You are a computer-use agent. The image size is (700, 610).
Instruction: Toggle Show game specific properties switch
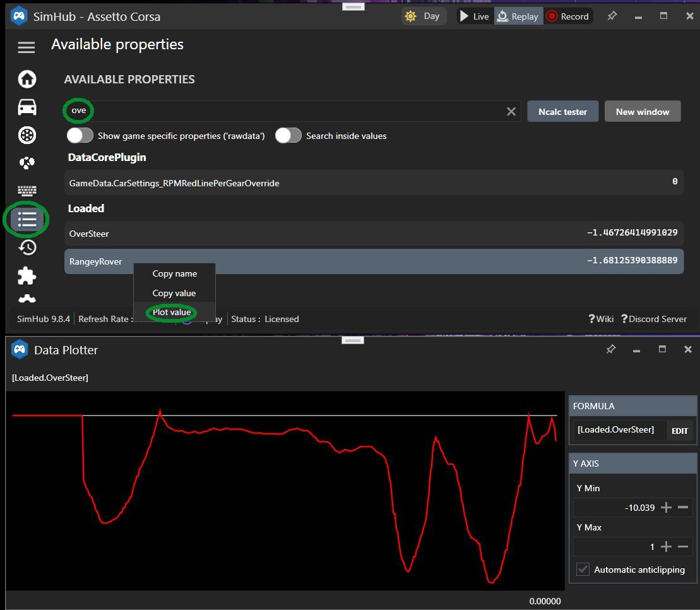[80, 135]
